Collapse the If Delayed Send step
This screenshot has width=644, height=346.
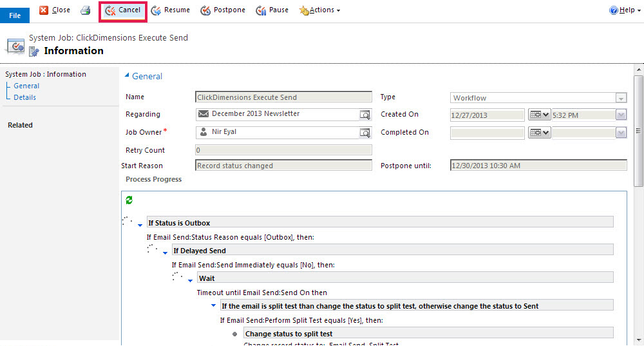(165, 253)
